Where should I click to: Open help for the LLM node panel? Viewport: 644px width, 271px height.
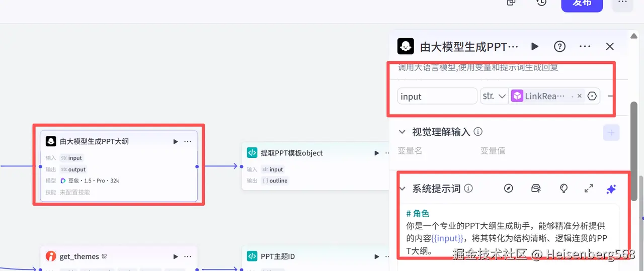559,46
